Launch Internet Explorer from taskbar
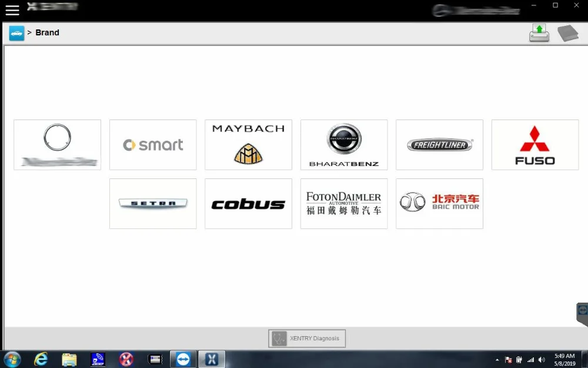Viewport: 588px width, 368px height. (x=41, y=359)
